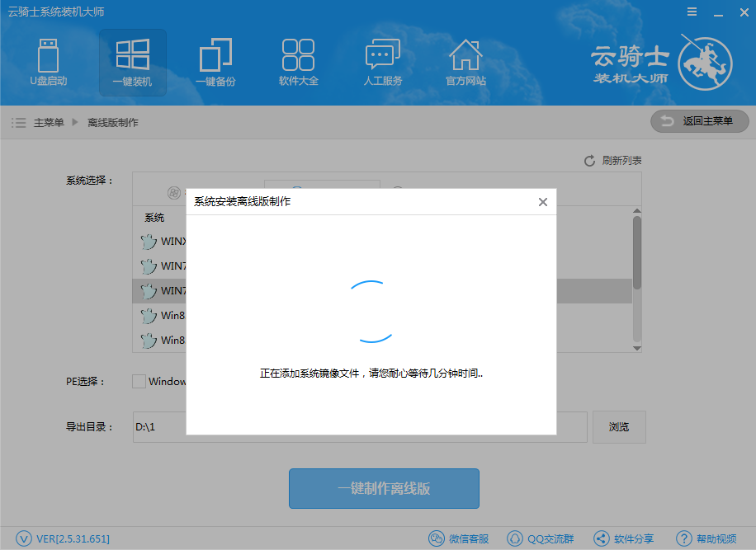The image size is (756, 550).
Task: Open 人工服务 (manual support)
Action: (382, 63)
